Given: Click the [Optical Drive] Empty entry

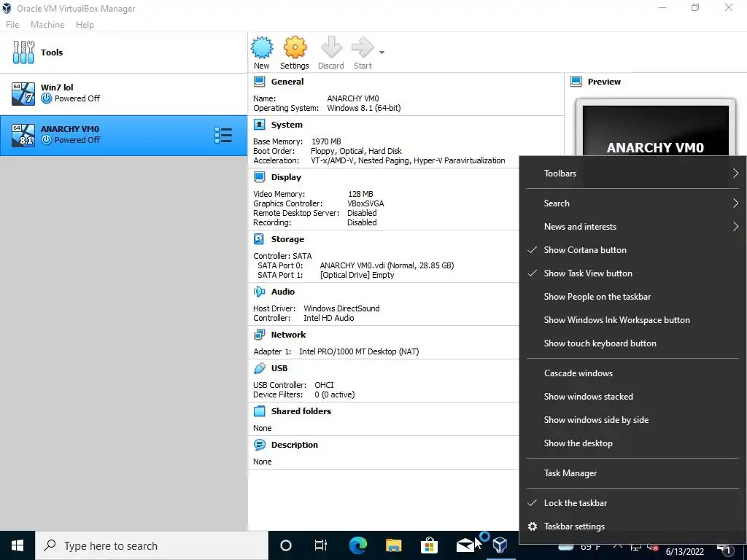Looking at the screenshot, I should (357, 275).
